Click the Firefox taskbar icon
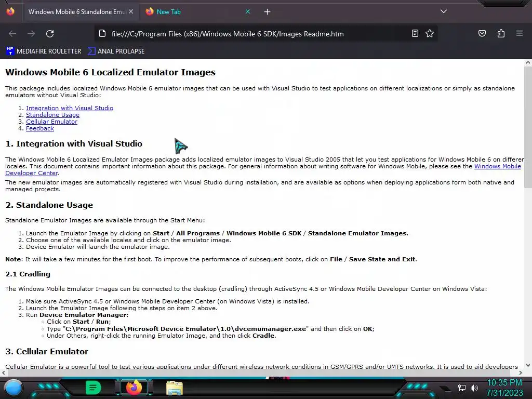This screenshot has width=532, height=399. (134, 388)
